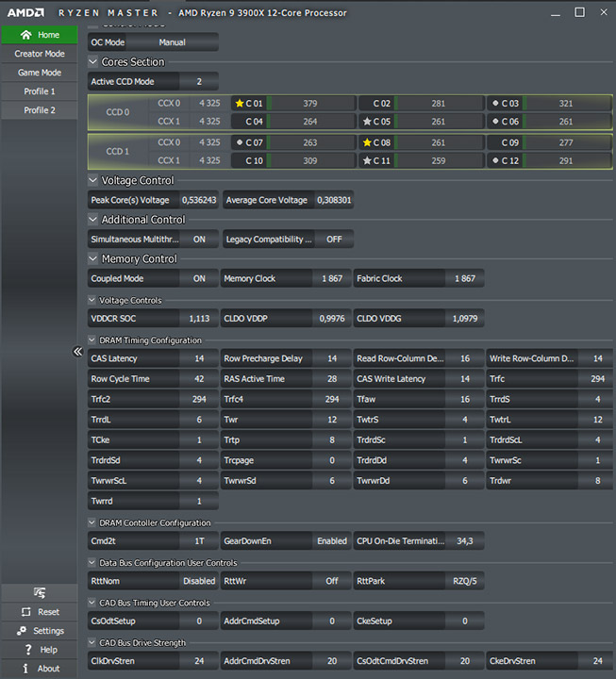The width and height of the screenshot is (616, 679).
Task: Click the Trfc 294 value field
Action: pos(597,378)
